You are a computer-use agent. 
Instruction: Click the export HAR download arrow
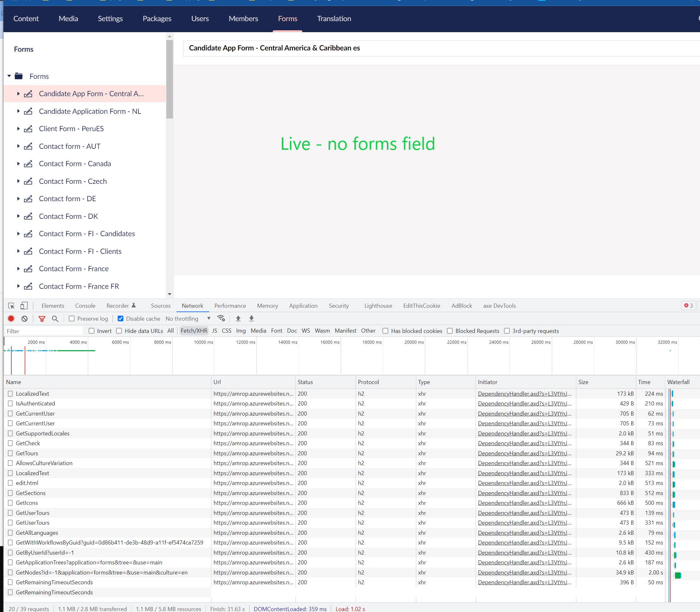pos(252,319)
